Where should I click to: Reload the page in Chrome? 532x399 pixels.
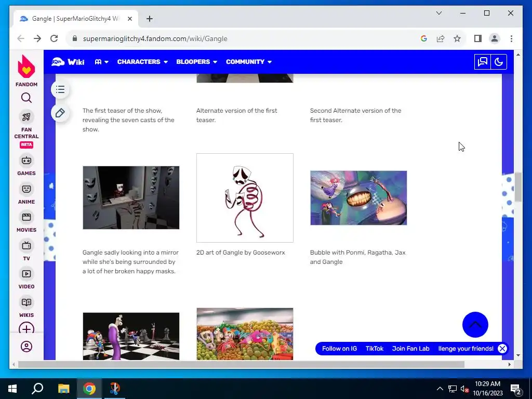(x=54, y=38)
